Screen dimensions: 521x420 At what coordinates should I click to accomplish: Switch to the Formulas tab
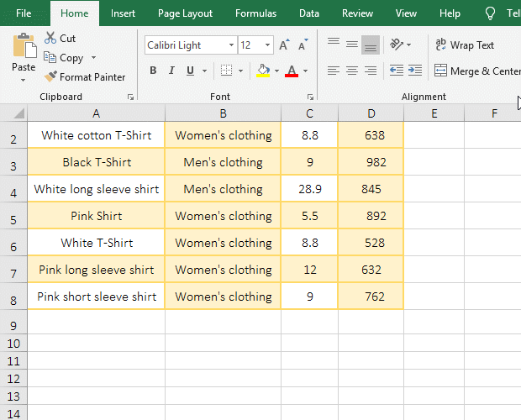pyautogui.click(x=255, y=13)
